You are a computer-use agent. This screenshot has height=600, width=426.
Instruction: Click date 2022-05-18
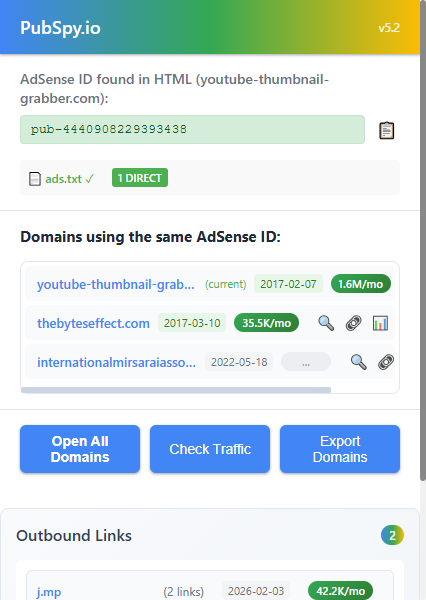(239, 362)
